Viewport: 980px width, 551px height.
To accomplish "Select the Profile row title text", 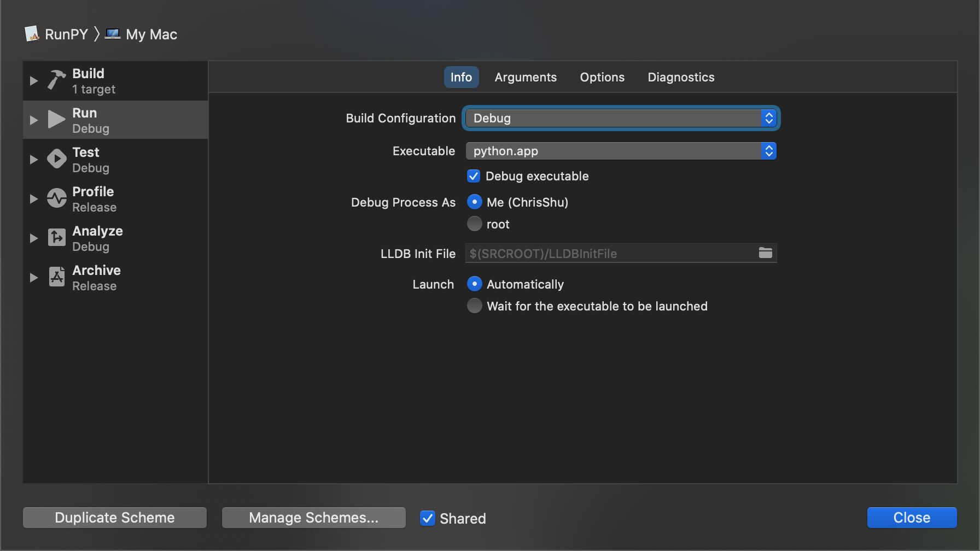I will [93, 191].
